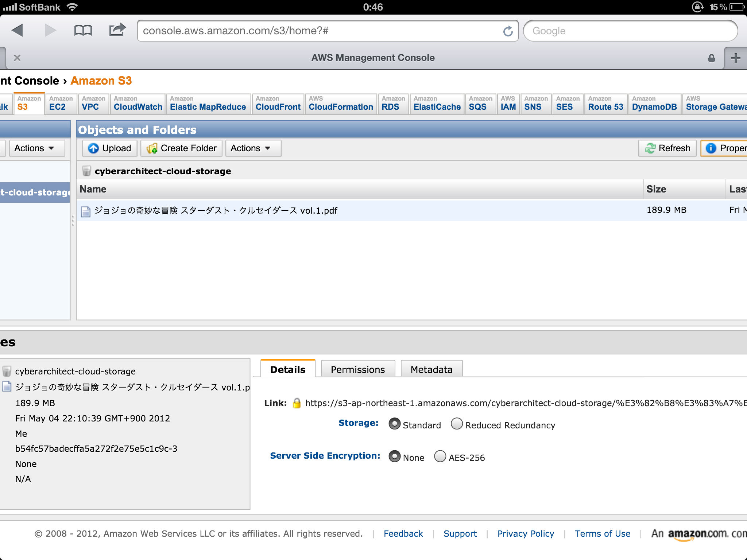
Task: Switch to the Details tab
Action: tap(288, 369)
